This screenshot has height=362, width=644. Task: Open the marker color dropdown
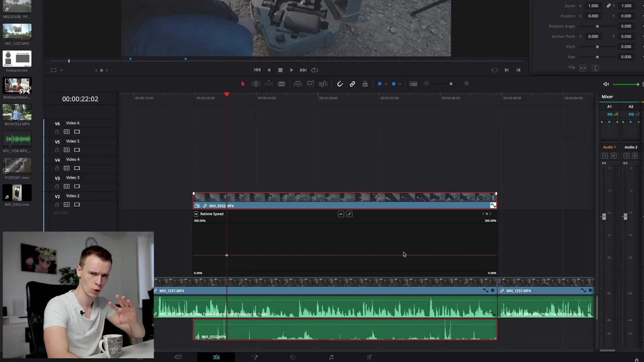tap(400, 84)
